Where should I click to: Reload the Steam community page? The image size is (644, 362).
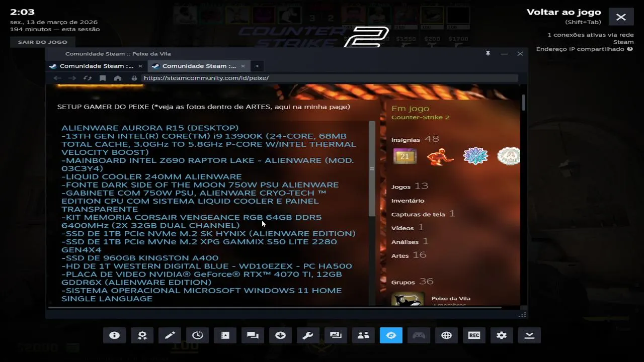[88, 78]
